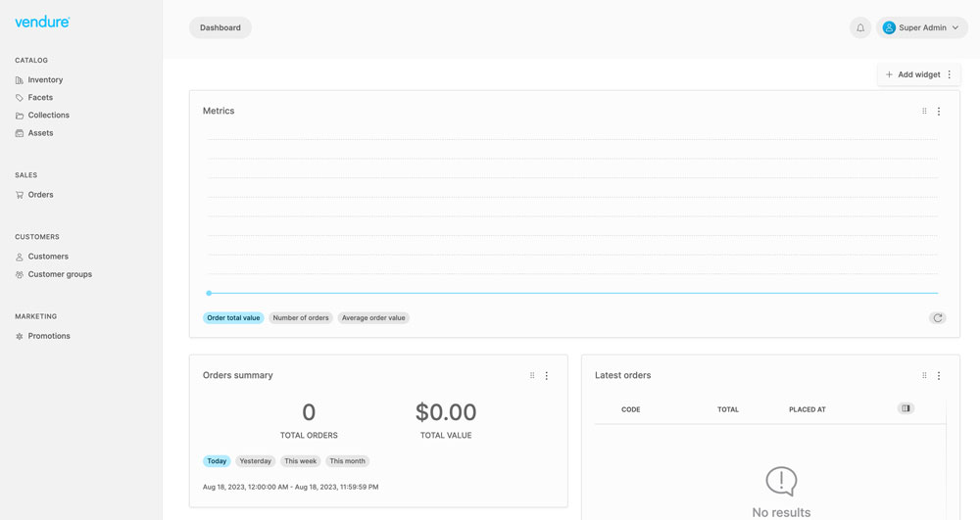Grab the Metrics widget drag handle
This screenshot has height=520, width=980.
tap(924, 112)
